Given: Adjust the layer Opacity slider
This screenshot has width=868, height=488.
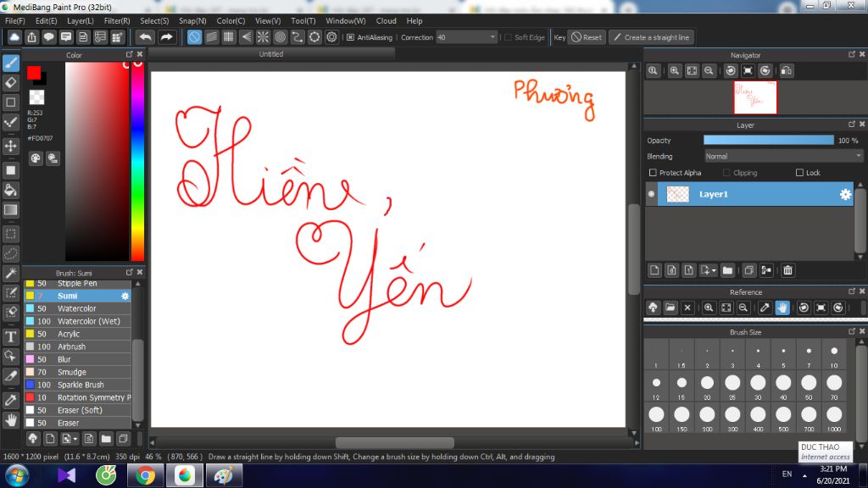Looking at the screenshot, I should (768, 141).
